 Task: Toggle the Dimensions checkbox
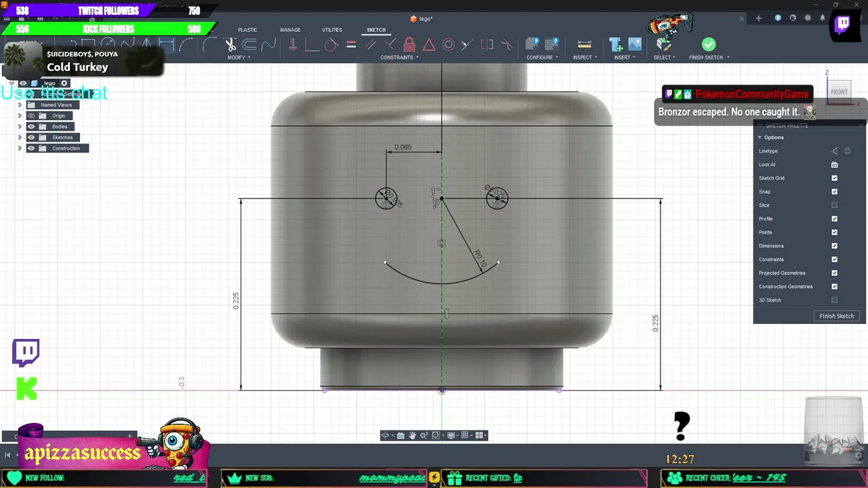835,246
